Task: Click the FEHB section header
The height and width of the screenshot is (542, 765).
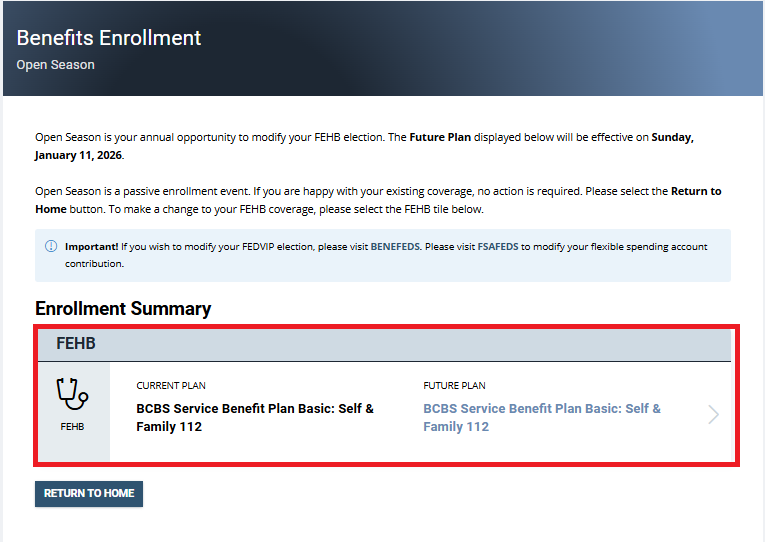Action: coord(384,344)
